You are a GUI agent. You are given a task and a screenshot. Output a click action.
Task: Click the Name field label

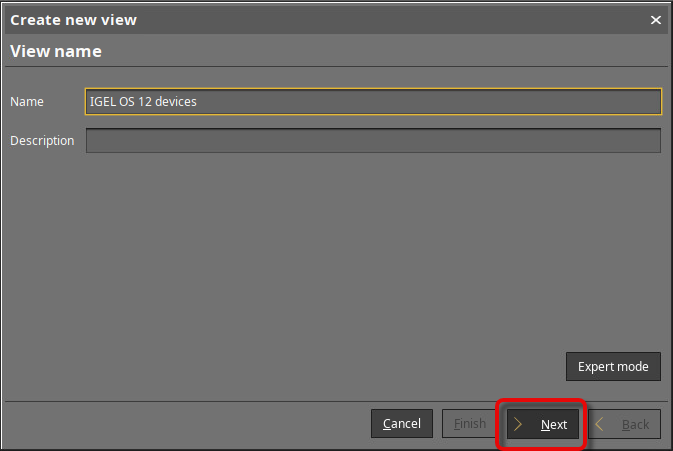tap(27, 102)
